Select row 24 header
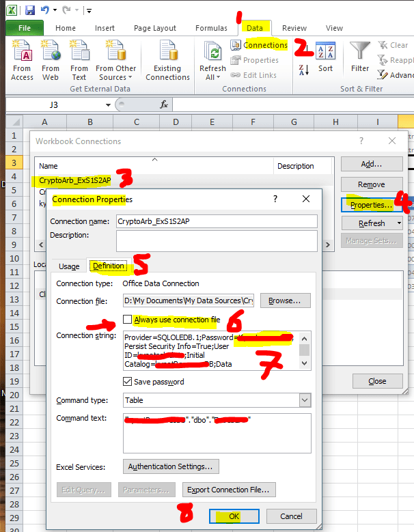Image resolution: width=414 pixels, height=532 pixels. click(14, 450)
